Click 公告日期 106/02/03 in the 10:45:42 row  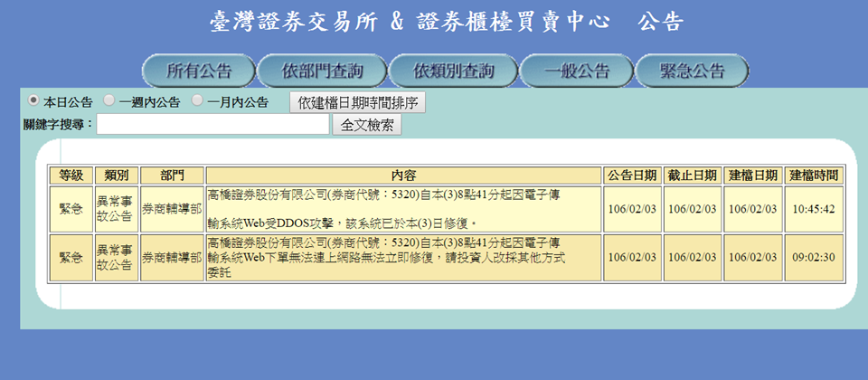pos(632,209)
